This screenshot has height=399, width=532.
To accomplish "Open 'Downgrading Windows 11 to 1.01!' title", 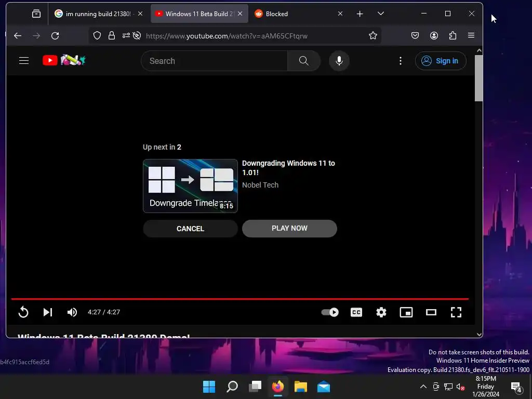I will click(288, 168).
